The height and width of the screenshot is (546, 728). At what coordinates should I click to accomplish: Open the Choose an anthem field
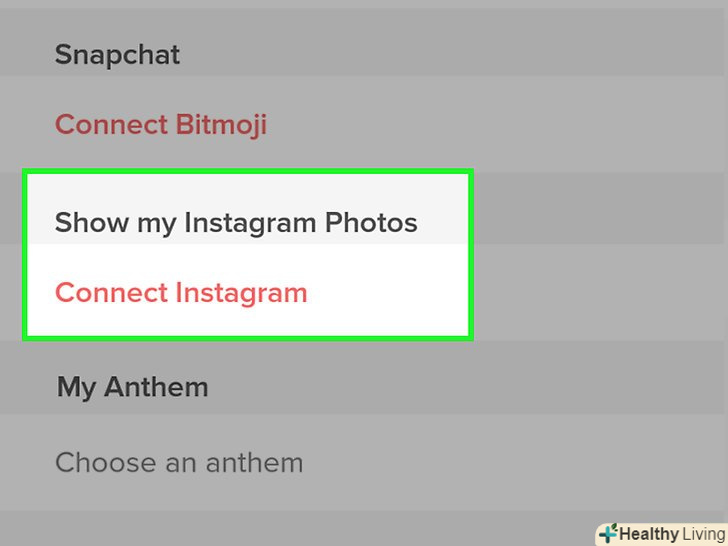179,463
